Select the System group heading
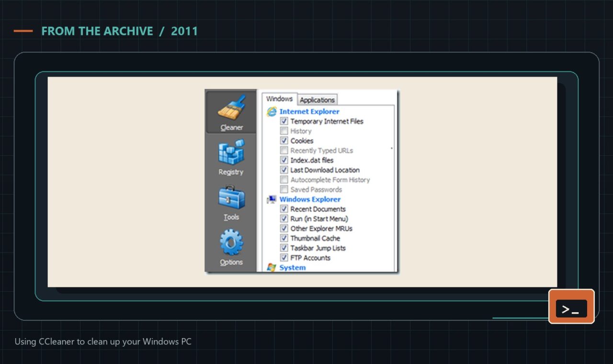 pyautogui.click(x=293, y=267)
